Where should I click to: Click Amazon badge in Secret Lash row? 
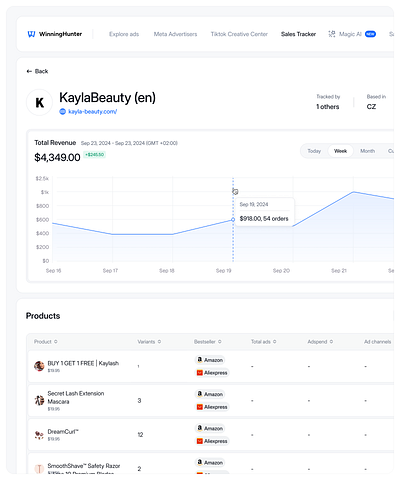tap(210, 394)
